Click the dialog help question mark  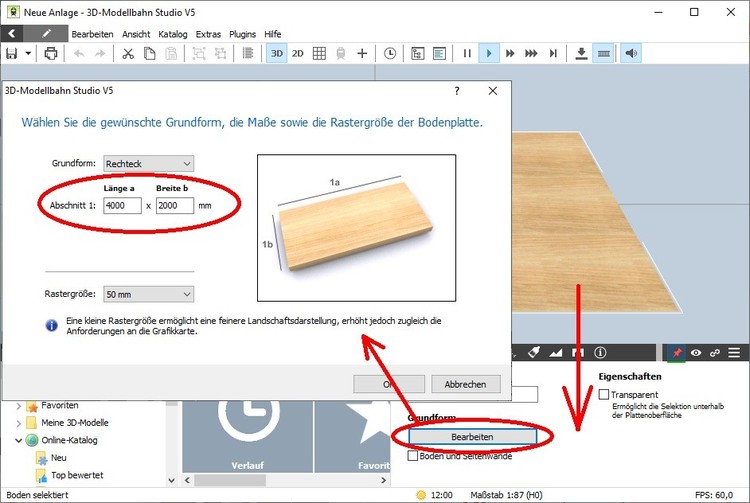tap(457, 91)
